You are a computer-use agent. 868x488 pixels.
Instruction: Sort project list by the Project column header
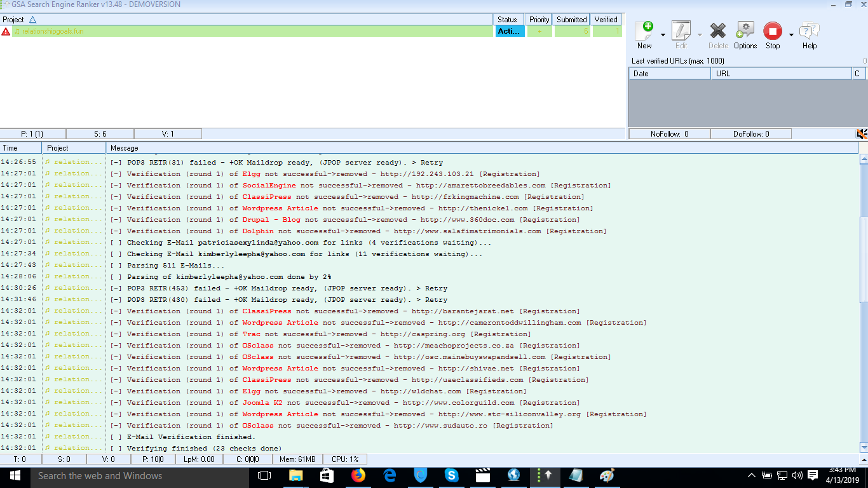(x=247, y=20)
